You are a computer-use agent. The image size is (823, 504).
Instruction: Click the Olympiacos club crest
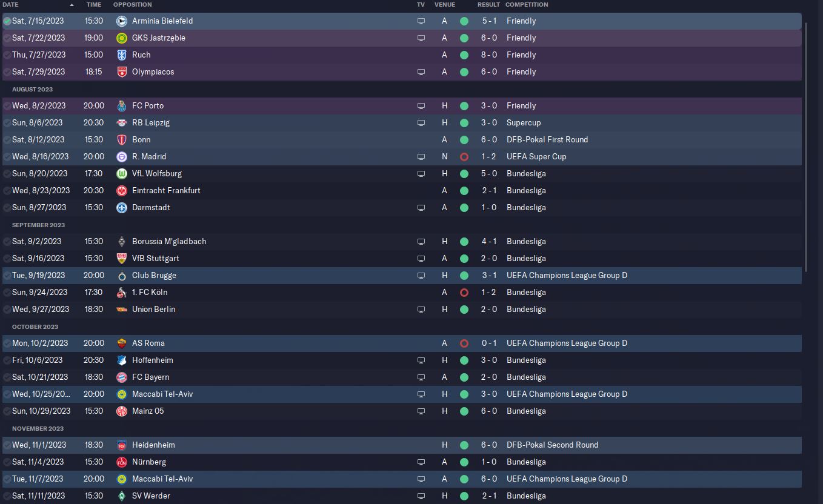[122, 71]
